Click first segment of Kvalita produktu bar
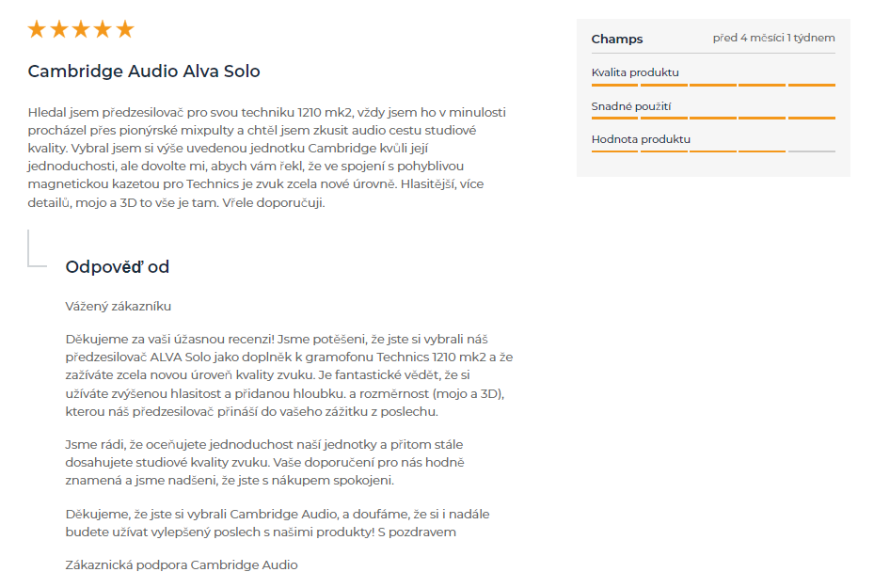874x588 pixels. click(x=615, y=85)
